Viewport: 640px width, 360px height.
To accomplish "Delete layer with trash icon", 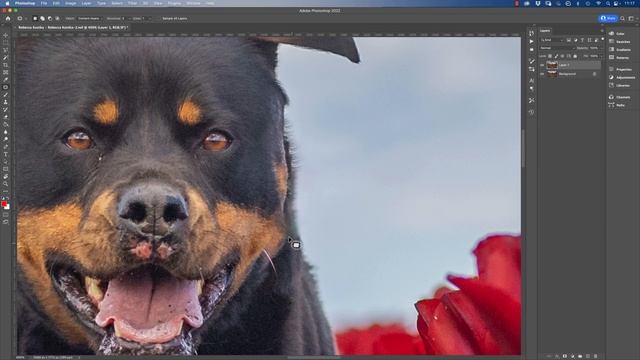I will tap(596, 356).
